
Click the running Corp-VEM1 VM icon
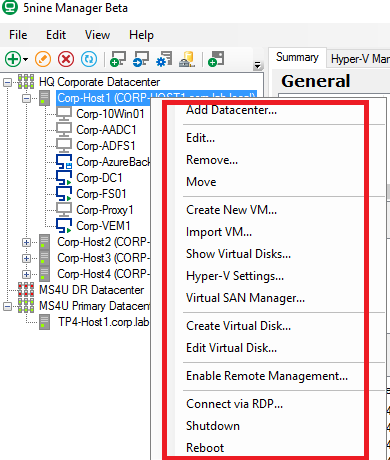[x=64, y=226]
